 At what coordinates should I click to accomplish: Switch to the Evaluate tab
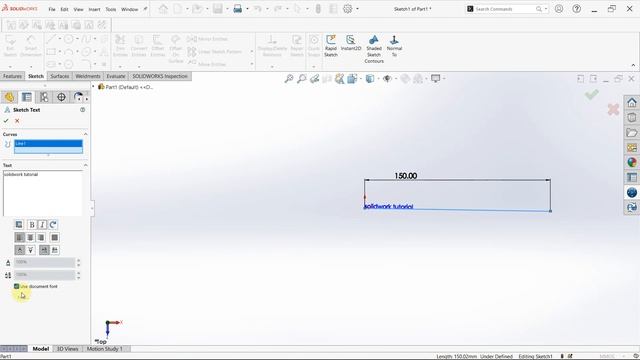pos(116,76)
